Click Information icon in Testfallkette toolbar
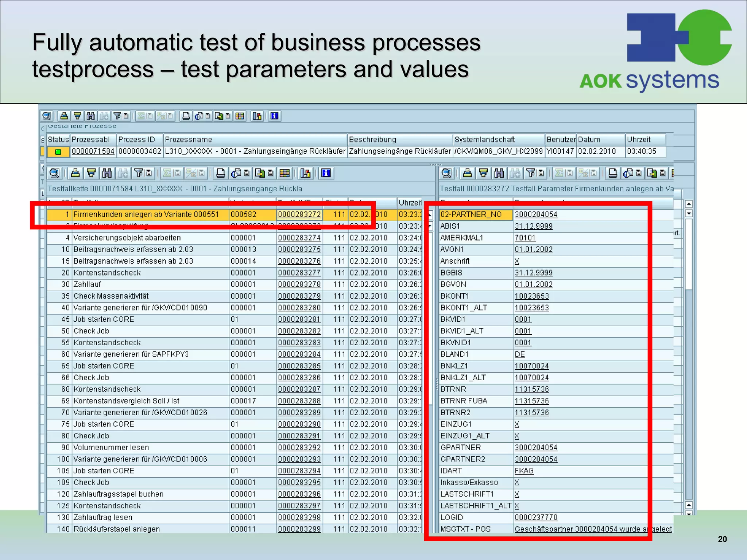 click(x=326, y=173)
